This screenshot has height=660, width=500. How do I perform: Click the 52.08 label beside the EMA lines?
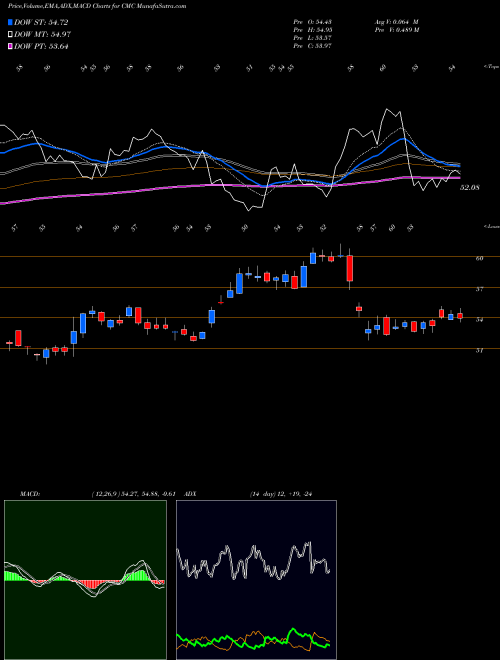[470, 187]
